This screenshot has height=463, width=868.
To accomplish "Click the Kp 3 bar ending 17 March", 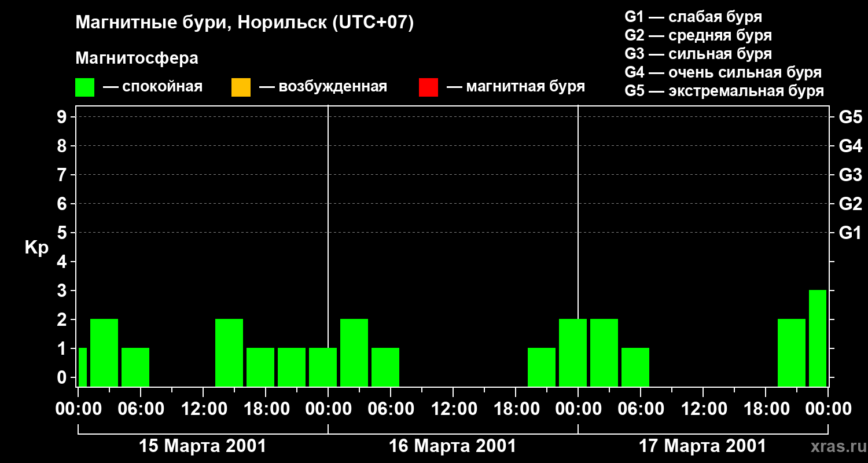I will tap(818, 338).
